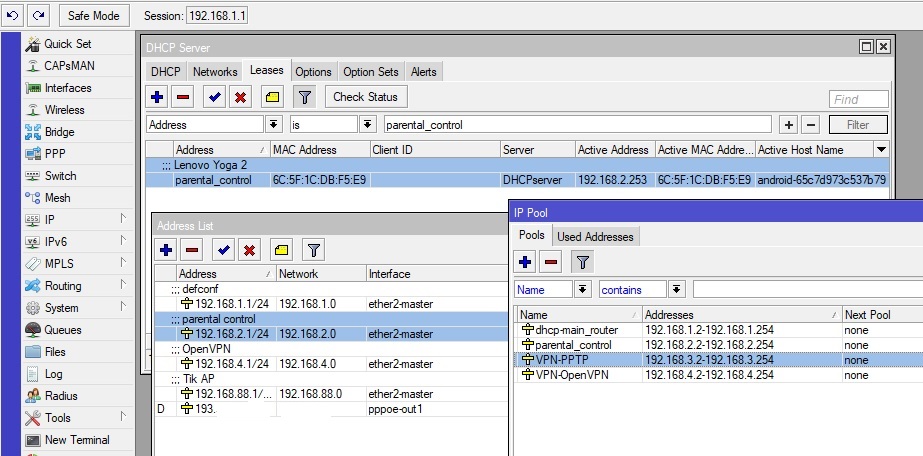Add comment to lease with yellow note icon
The width and height of the screenshot is (923, 456).
pyautogui.click(x=272, y=97)
